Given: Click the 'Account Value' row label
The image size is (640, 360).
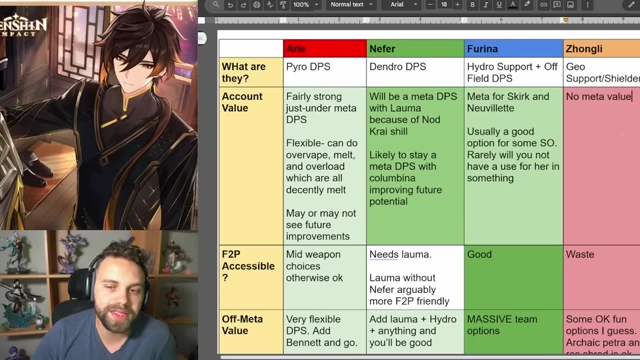Looking at the screenshot, I should pyautogui.click(x=251, y=166).
